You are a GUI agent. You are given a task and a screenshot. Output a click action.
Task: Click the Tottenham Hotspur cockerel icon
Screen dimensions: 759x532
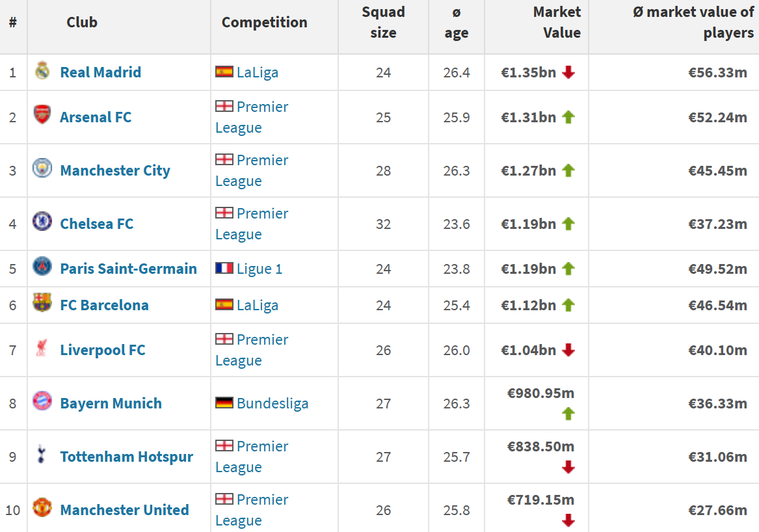coord(42,455)
